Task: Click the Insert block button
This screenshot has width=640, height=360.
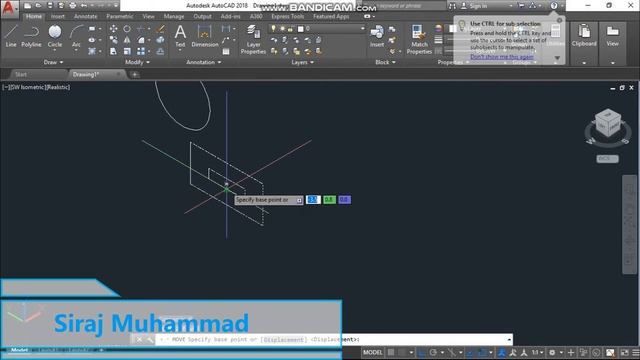Action: click(x=377, y=36)
